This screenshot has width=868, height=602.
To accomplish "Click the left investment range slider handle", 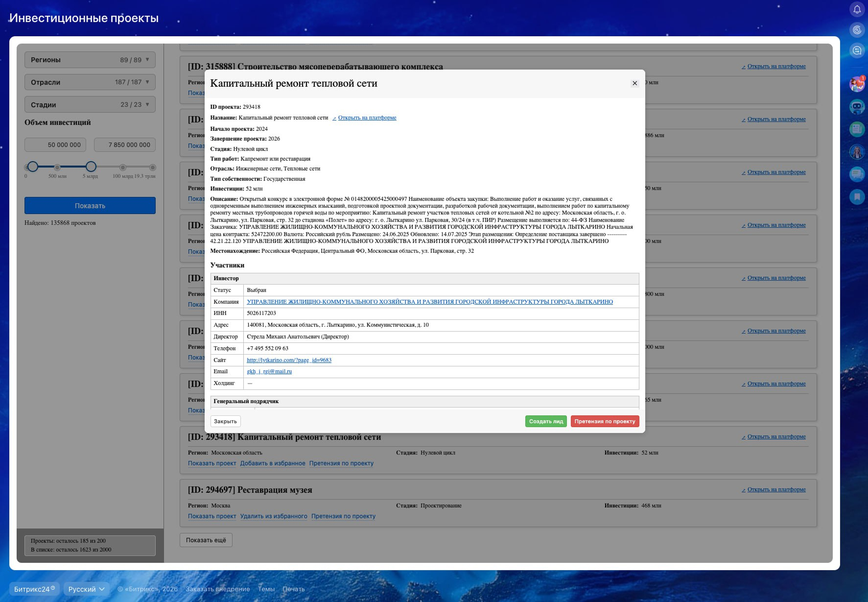I will [x=33, y=167].
